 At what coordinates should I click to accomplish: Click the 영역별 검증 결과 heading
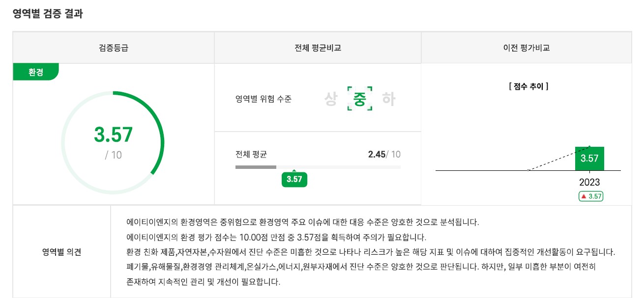click(48, 14)
